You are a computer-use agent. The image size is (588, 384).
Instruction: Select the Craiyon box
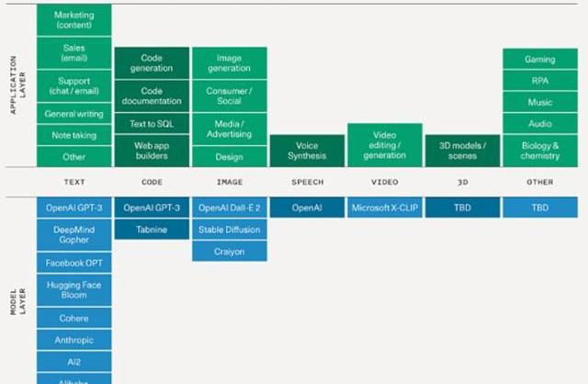click(230, 251)
